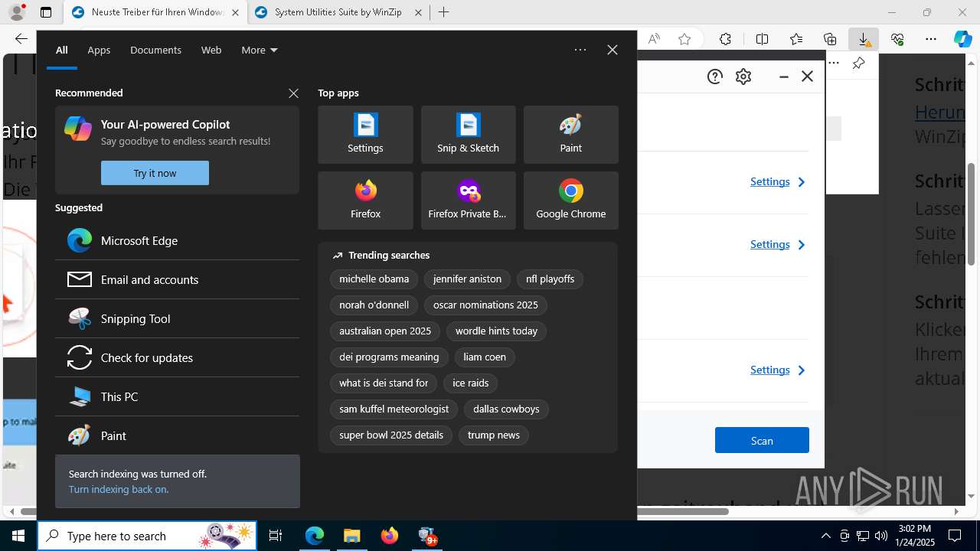The image size is (980, 551).
Task: Open the gear settings icon beside help
Action: tap(743, 77)
